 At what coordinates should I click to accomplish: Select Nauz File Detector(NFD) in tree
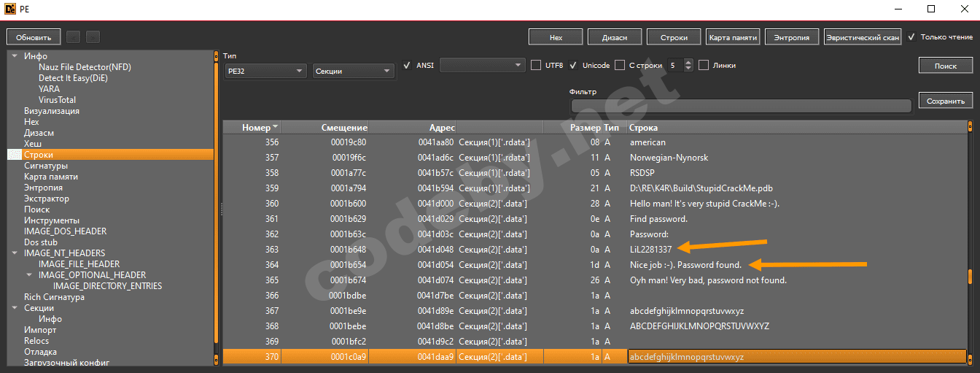(x=85, y=67)
